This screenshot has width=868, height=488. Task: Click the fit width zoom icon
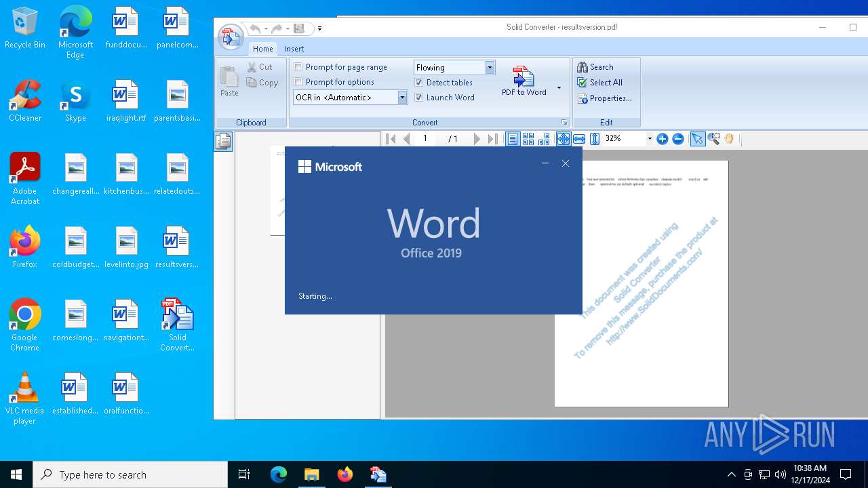click(x=579, y=139)
